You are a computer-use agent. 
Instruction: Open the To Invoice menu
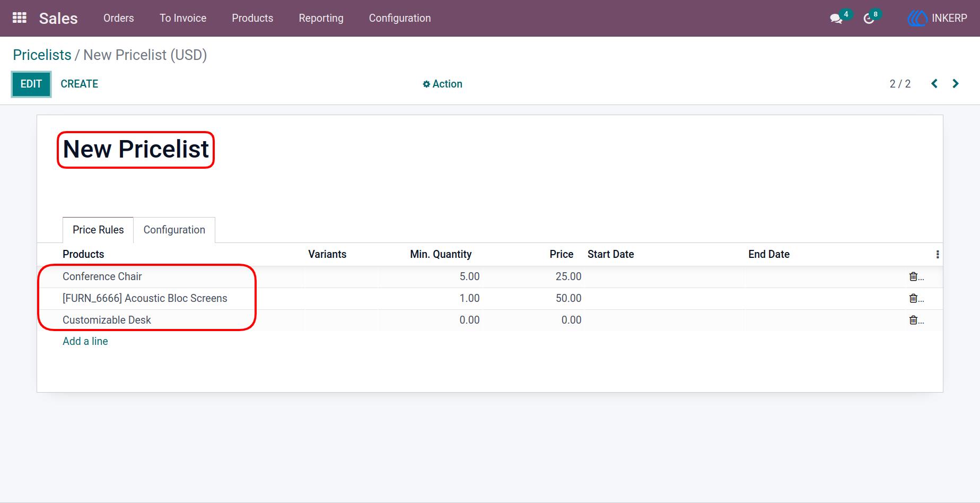[183, 18]
